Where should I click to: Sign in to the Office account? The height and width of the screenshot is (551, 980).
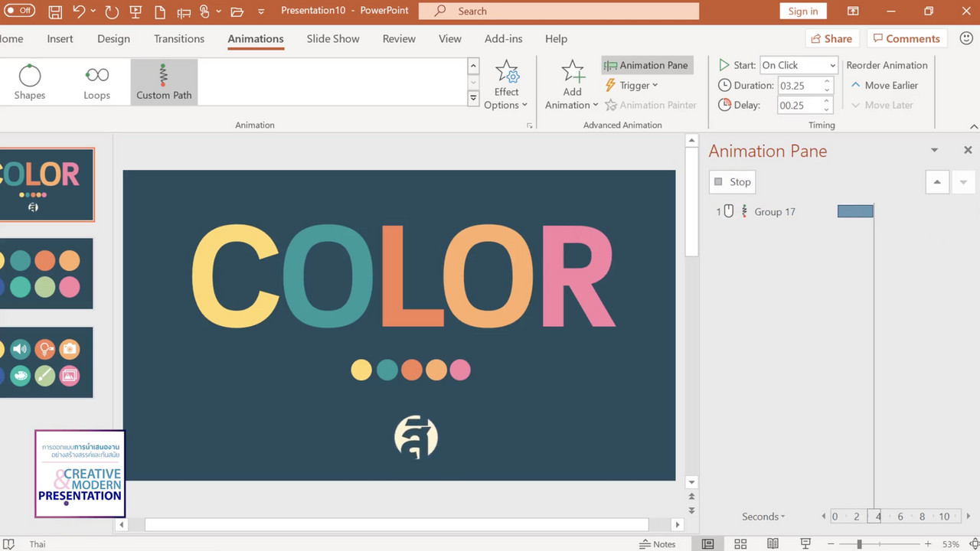coord(803,11)
